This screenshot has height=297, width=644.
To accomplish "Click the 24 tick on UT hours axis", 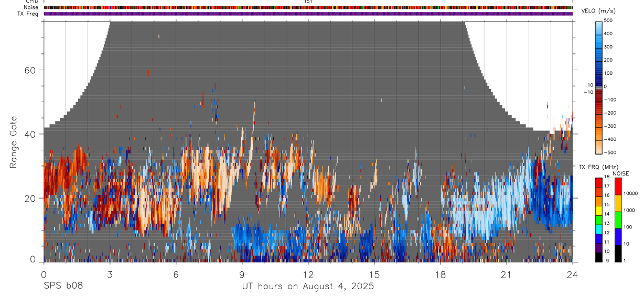I will point(572,274).
